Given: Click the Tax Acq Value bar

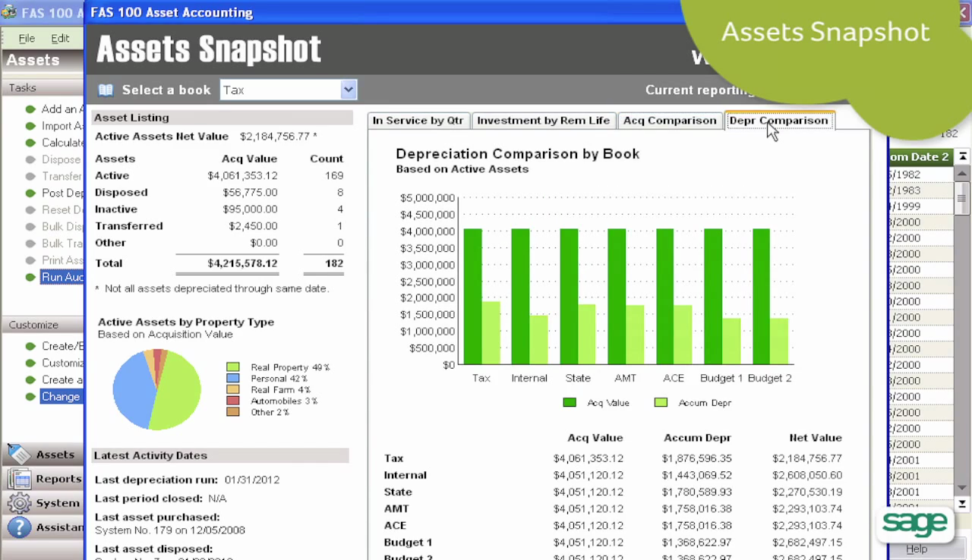Looking at the screenshot, I should (472, 297).
